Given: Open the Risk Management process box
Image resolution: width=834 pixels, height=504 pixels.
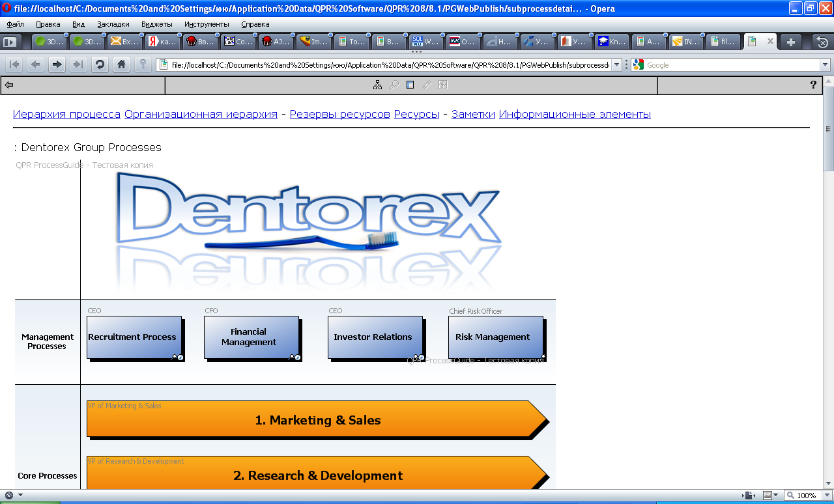Looking at the screenshot, I should point(496,337).
